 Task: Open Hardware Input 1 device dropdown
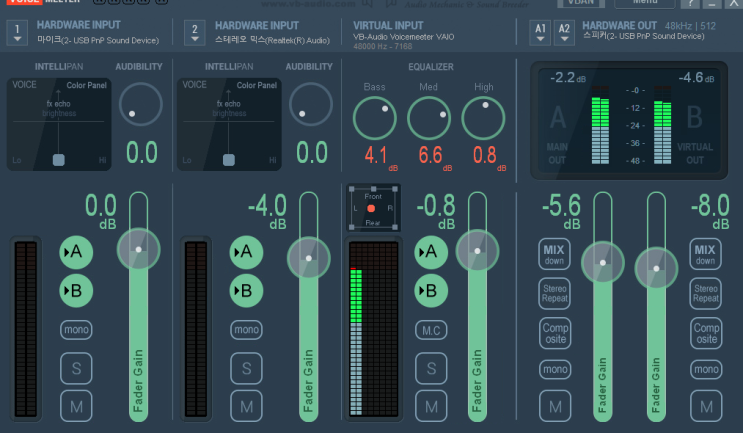click(x=17, y=33)
